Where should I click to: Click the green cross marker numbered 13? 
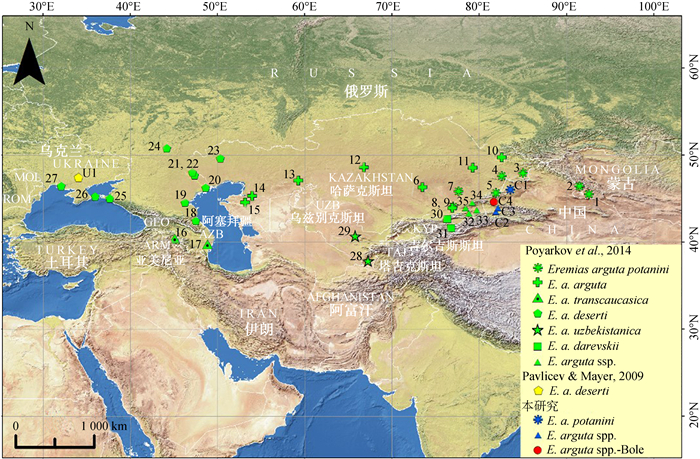click(x=298, y=181)
